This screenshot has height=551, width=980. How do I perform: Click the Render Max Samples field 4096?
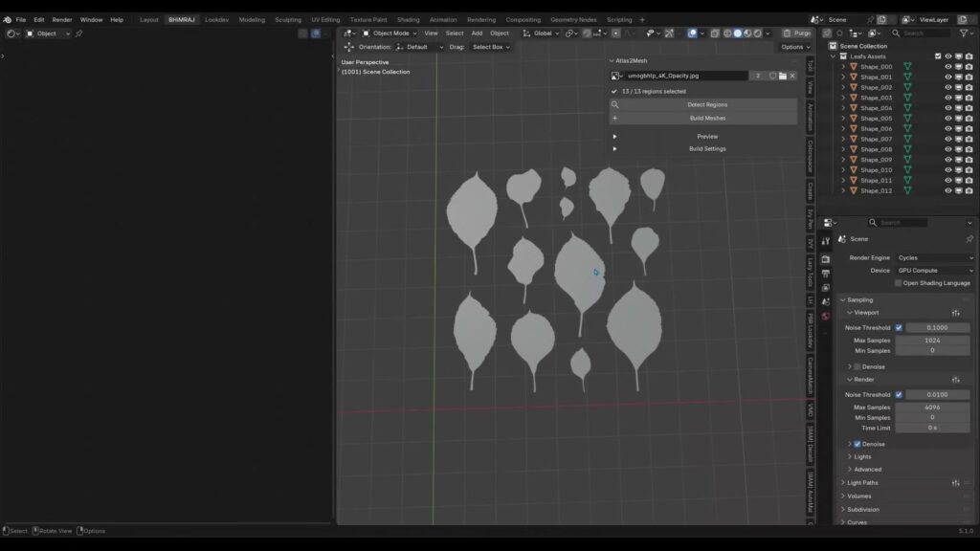click(932, 408)
